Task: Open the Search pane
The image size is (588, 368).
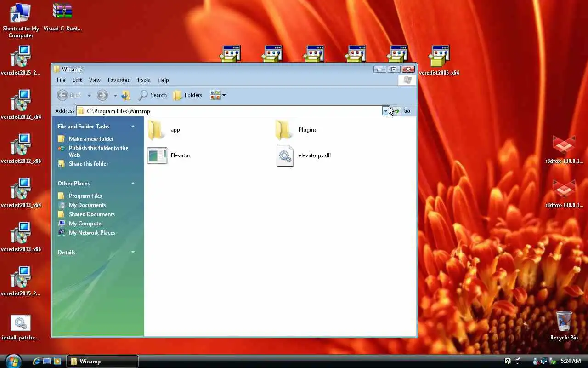Action: [x=153, y=95]
